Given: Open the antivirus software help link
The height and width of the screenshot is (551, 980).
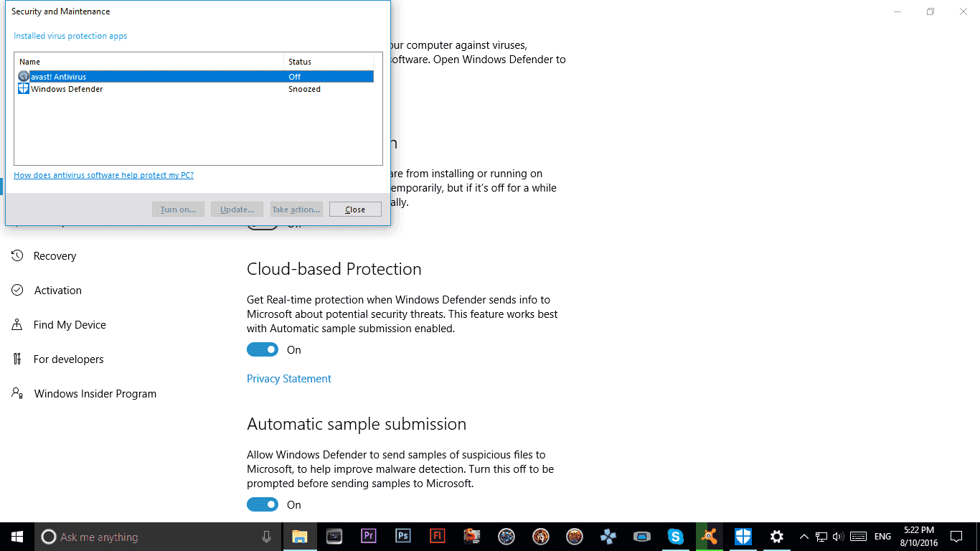Looking at the screenshot, I should coord(104,175).
